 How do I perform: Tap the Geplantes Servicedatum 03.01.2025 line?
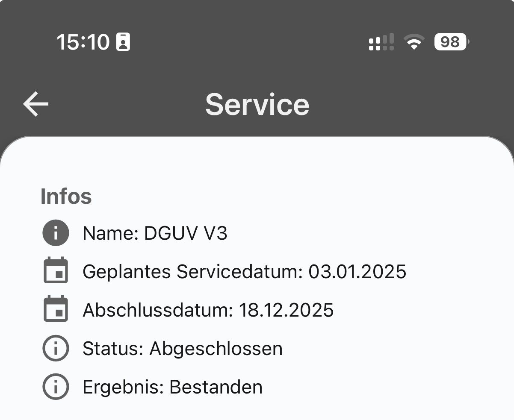click(x=244, y=272)
